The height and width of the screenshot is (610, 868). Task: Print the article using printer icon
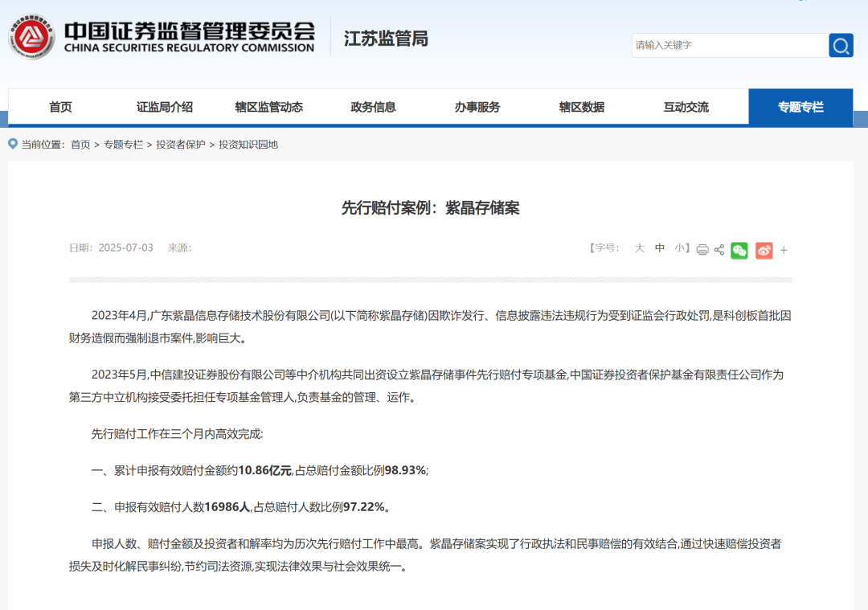[x=702, y=250]
